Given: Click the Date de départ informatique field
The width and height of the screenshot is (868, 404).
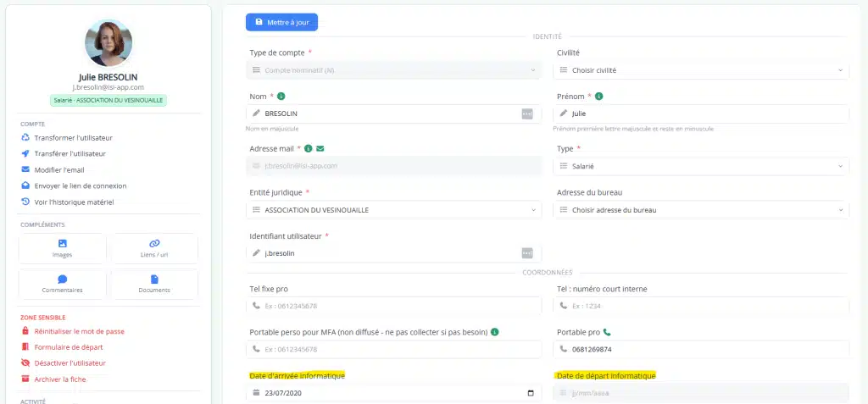Looking at the screenshot, I should point(701,393).
